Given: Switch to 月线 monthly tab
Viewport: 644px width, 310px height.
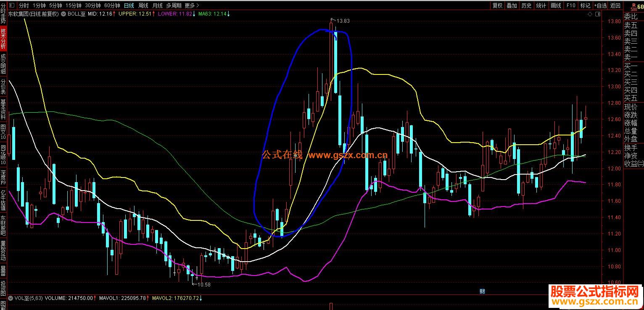Looking at the screenshot, I should 158,5.
